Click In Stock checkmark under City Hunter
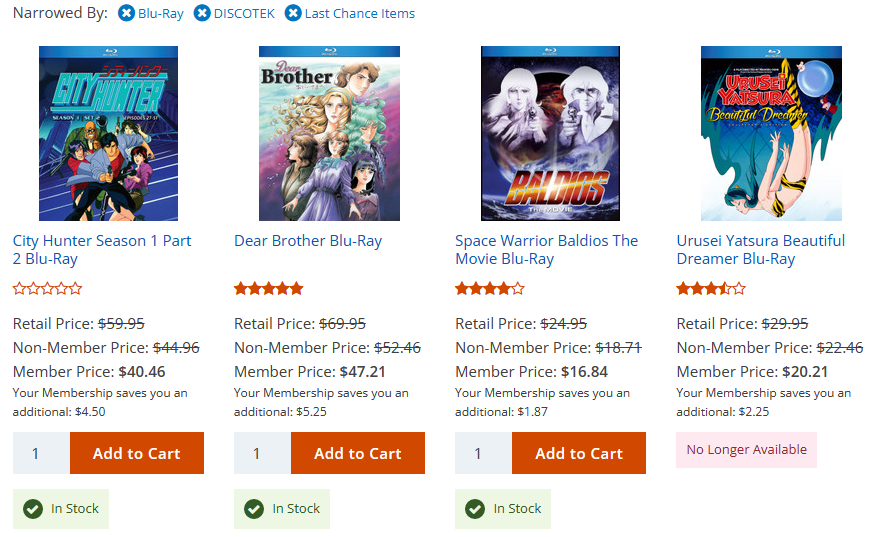Screen dimensions: 871x537 [32, 509]
